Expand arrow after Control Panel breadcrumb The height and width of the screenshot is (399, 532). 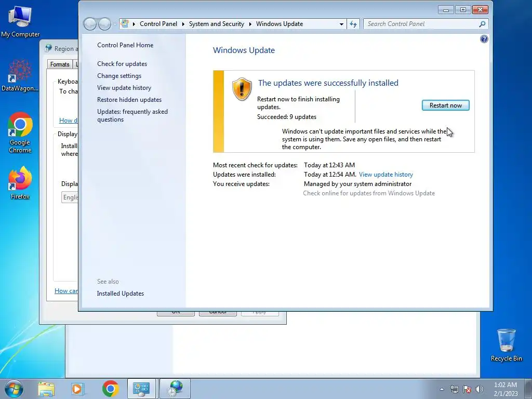coord(183,24)
